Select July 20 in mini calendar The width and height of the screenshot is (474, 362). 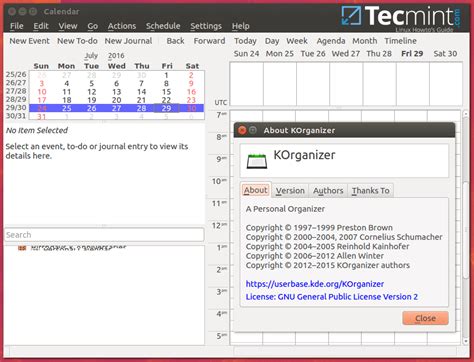tap(116, 100)
